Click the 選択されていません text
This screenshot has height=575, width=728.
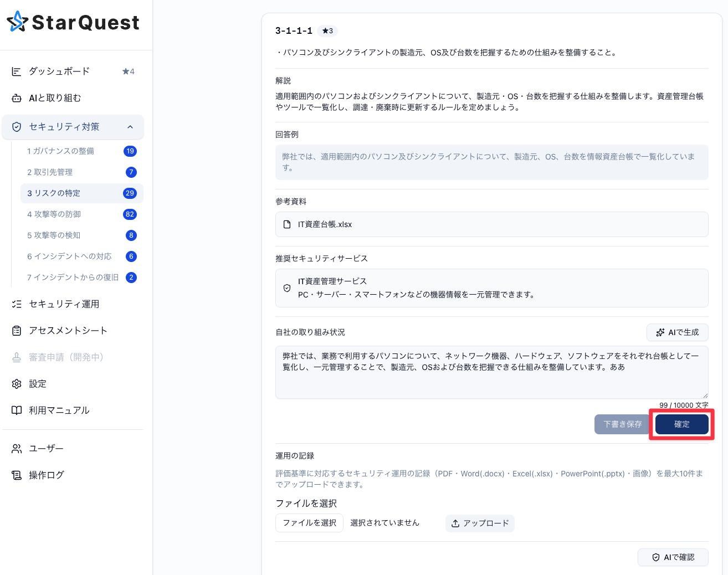385,523
